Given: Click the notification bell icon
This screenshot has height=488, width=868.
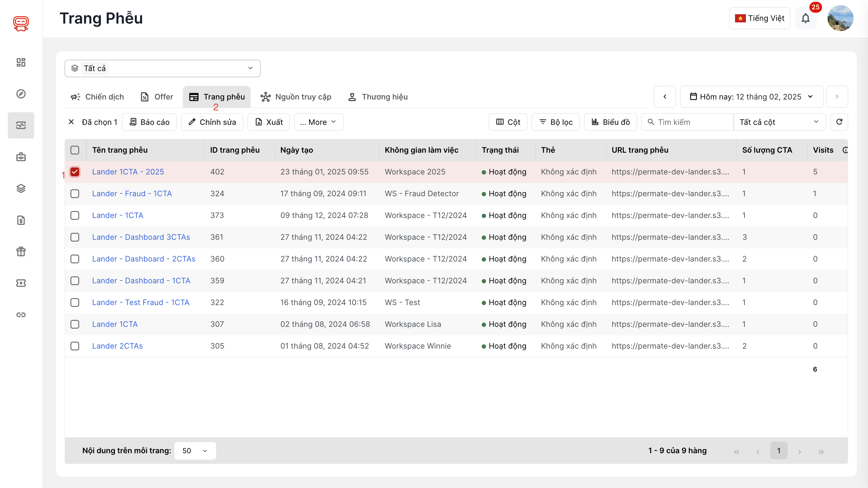Looking at the screenshot, I should 805,18.
